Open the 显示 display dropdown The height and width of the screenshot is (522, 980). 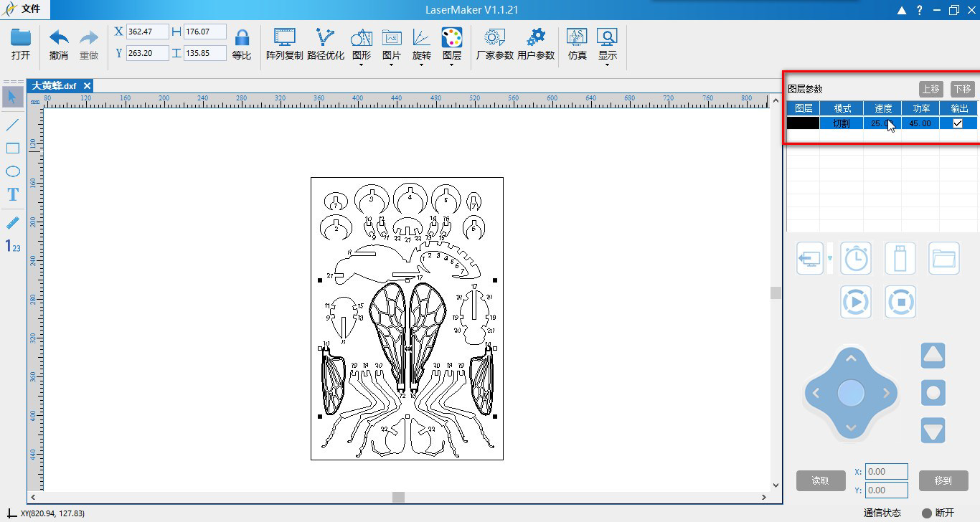(608, 47)
